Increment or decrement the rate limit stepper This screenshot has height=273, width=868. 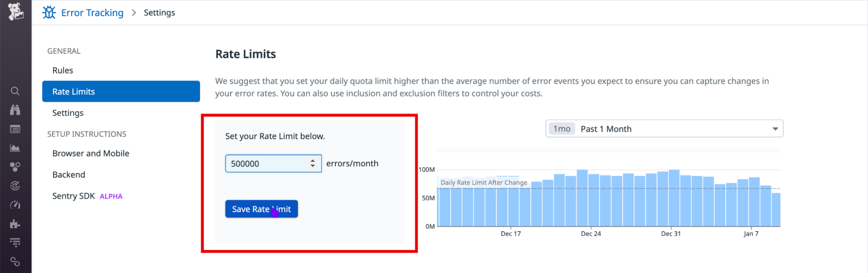[313, 163]
